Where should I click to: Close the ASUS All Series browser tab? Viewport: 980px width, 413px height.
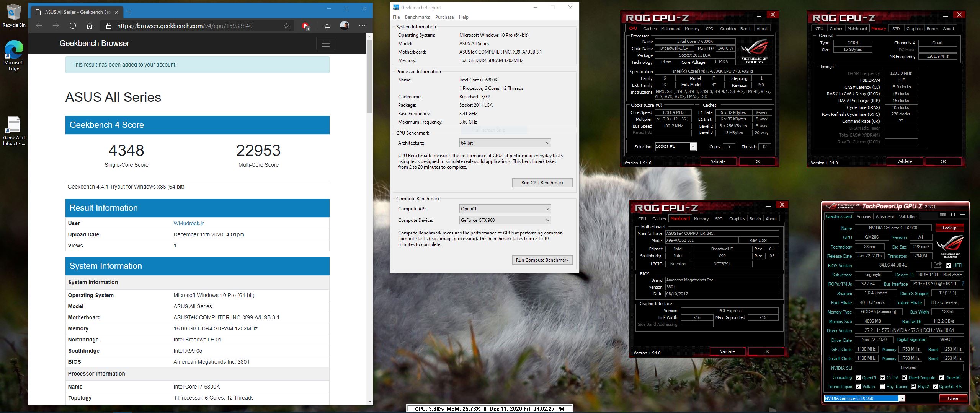(x=117, y=12)
